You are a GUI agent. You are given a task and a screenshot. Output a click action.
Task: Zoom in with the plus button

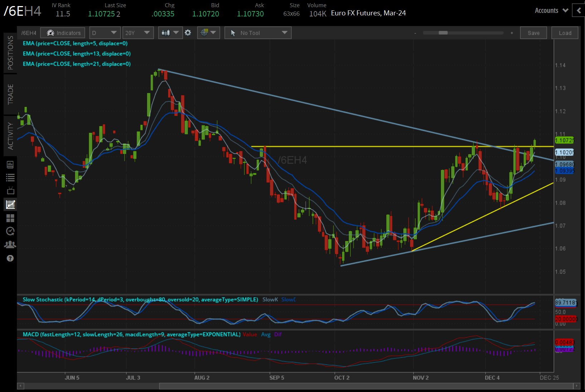point(512,33)
